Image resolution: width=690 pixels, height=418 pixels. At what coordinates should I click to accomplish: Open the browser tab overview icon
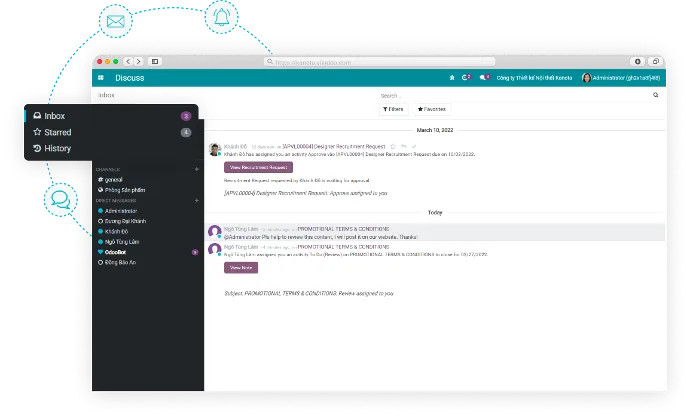tap(656, 62)
